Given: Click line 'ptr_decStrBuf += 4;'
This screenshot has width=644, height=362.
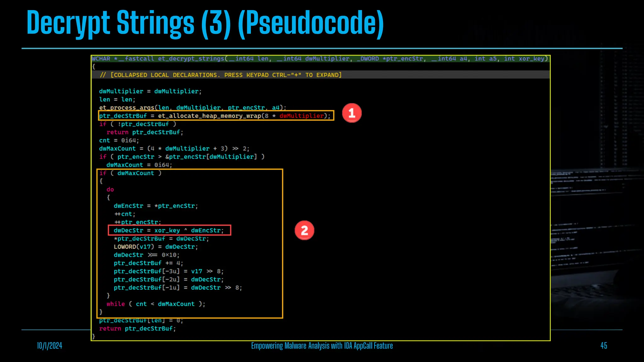Looking at the screenshot, I should pos(148,263).
